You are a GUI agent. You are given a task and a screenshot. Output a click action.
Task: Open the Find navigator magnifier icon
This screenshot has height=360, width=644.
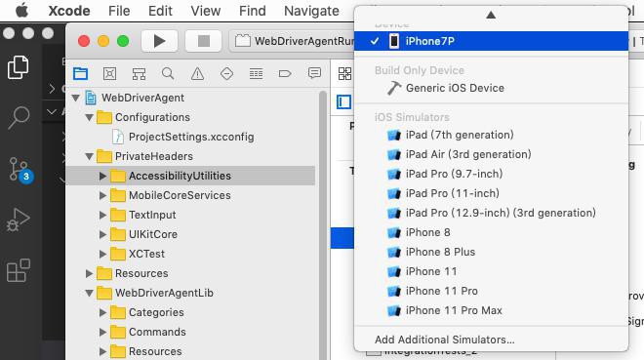tap(168, 74)
